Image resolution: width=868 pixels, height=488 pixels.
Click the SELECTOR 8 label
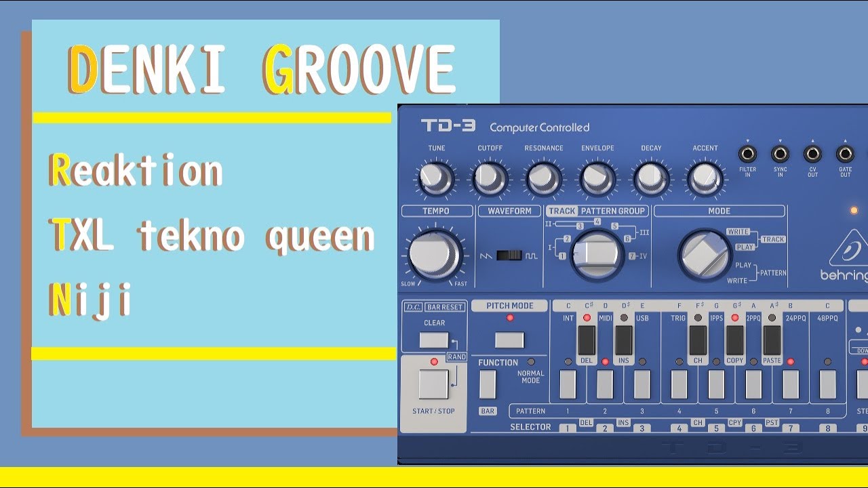pos(827,428)
